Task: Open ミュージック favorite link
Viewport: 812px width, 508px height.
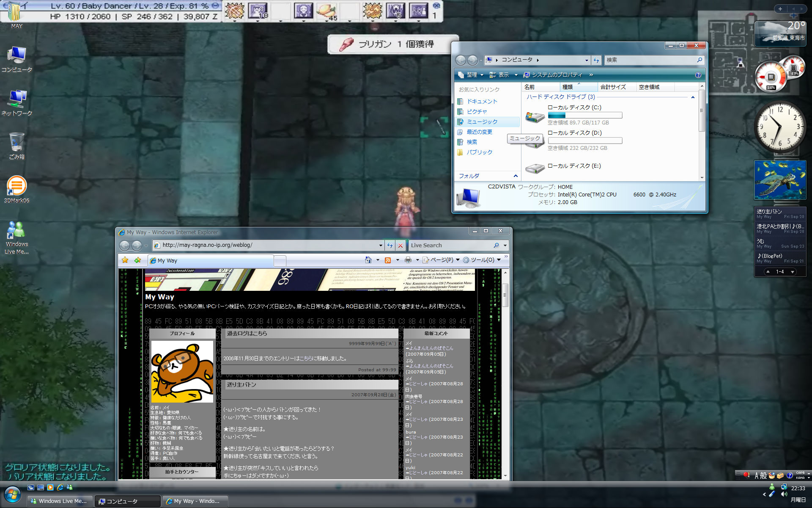Action: 482,122
